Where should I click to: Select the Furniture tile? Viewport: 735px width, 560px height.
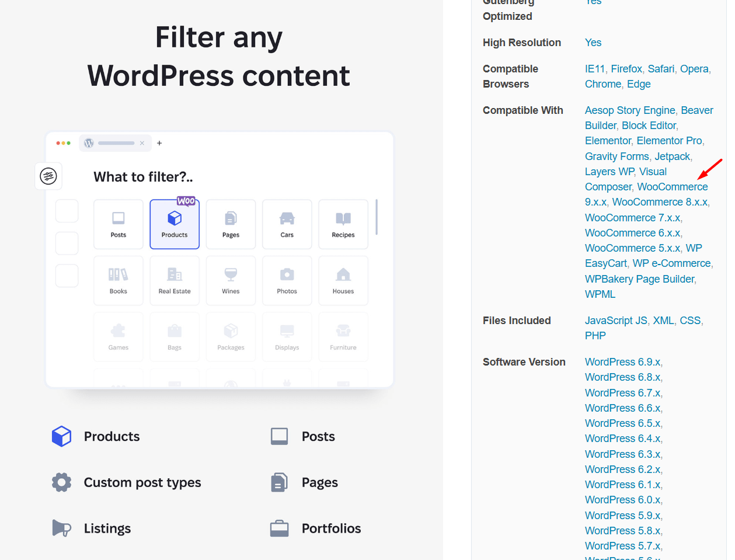pyautogui.click(x=343, y=337)
